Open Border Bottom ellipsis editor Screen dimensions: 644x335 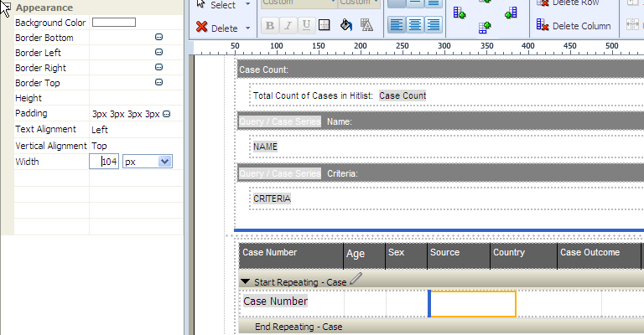159,38
